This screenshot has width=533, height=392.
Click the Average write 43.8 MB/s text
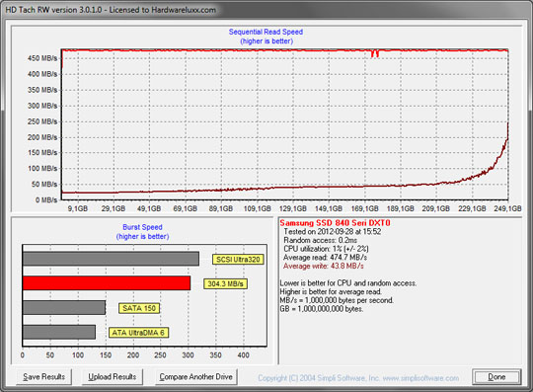point(324,266)
